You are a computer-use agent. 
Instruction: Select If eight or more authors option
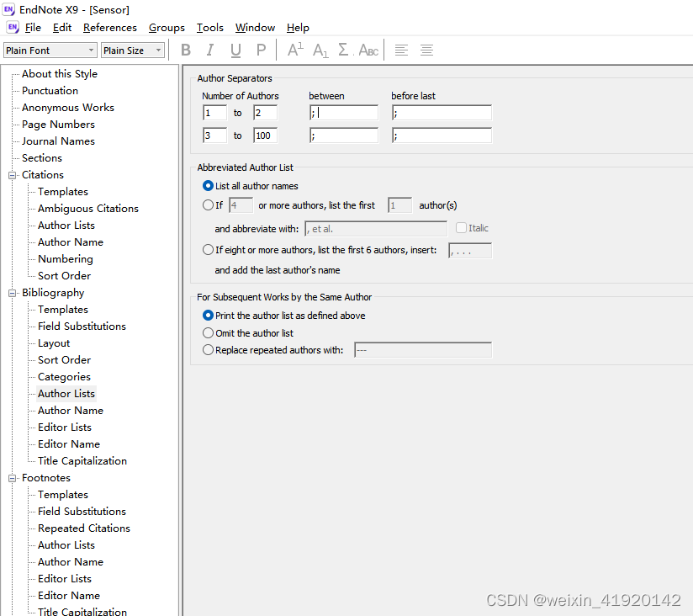(x=208, y=250)
